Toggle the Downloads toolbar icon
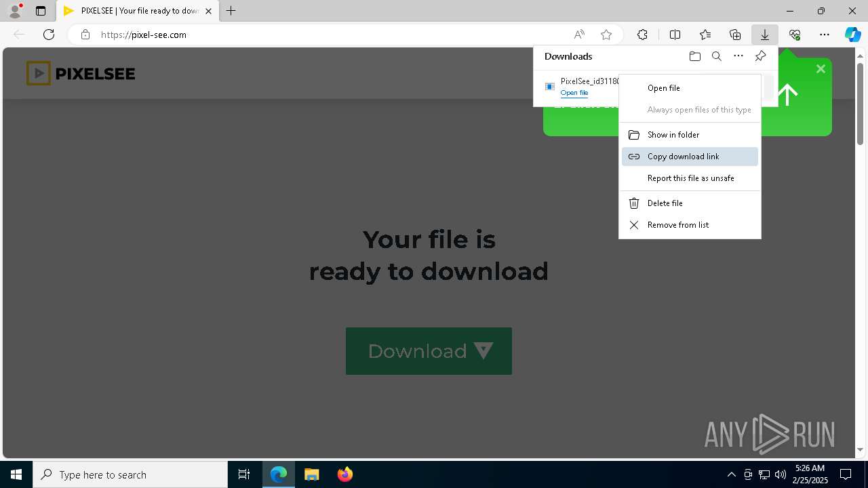This screenshot has width=868, height=488. tap(765, 35)
